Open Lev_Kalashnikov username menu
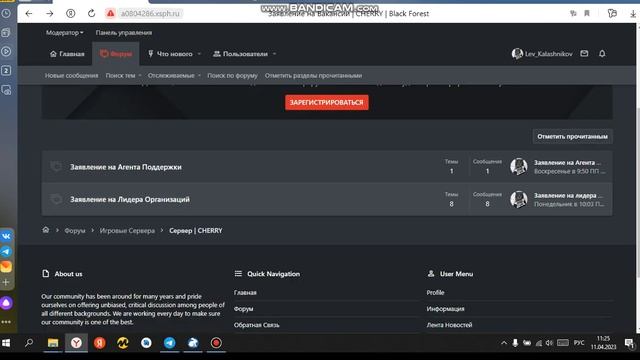The image size is (640, 360). click(549, 54)
